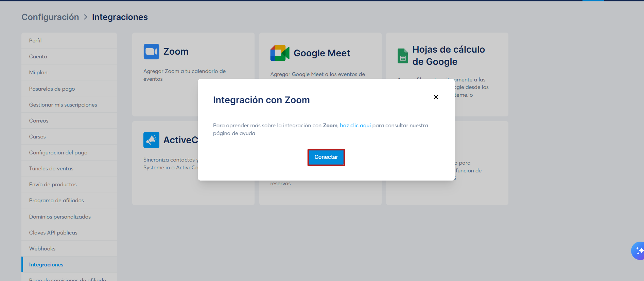Open Webhooks settings

(69, 248)
